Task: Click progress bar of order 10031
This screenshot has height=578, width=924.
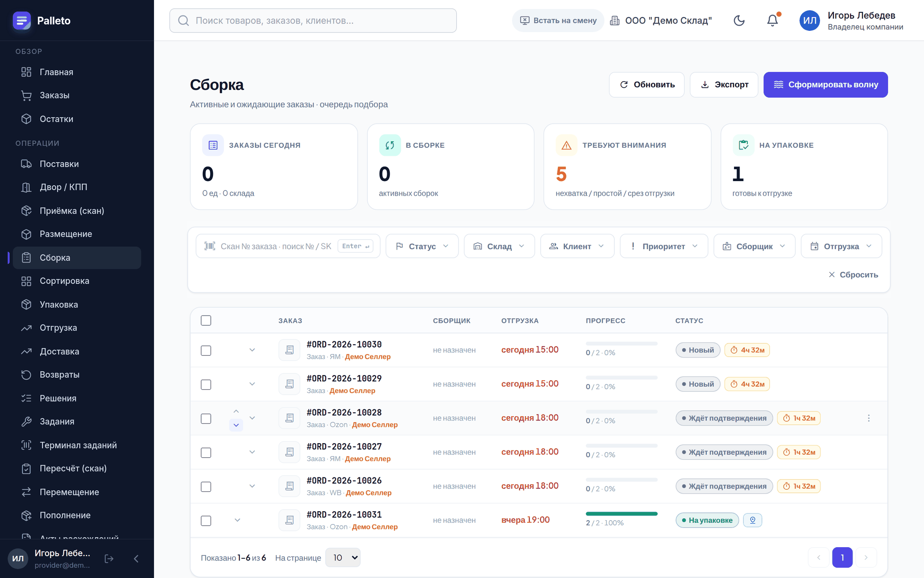Action: tap(622, 514)
